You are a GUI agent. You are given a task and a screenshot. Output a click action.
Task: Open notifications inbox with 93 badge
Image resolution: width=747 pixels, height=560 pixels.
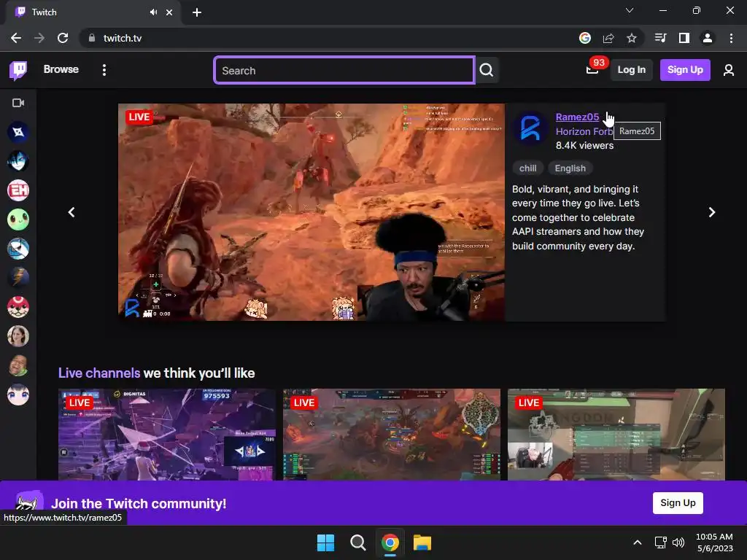pos(592,69)
